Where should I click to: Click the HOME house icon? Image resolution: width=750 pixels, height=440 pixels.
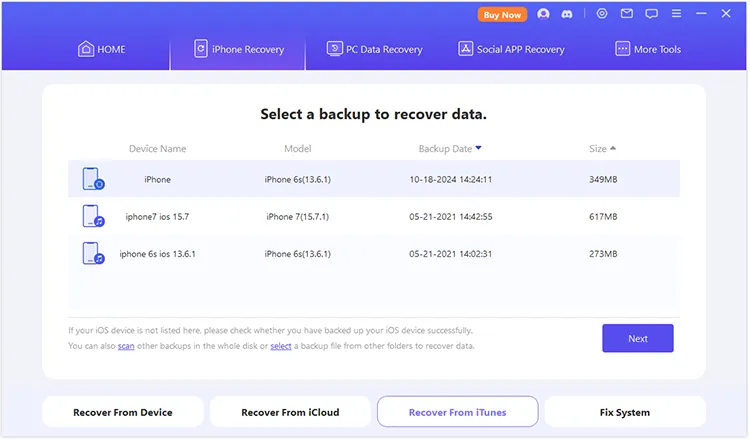pos(86,49)
